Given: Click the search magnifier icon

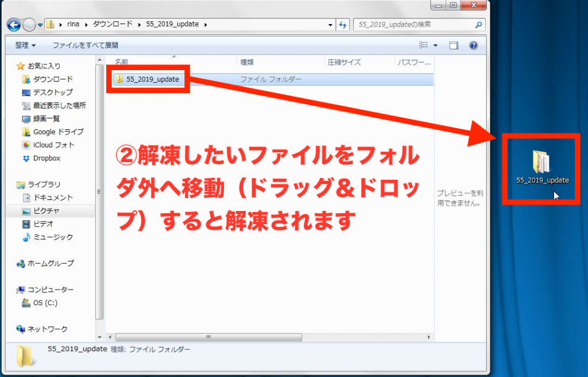Looking at the screenshot, I should [478, 25].
